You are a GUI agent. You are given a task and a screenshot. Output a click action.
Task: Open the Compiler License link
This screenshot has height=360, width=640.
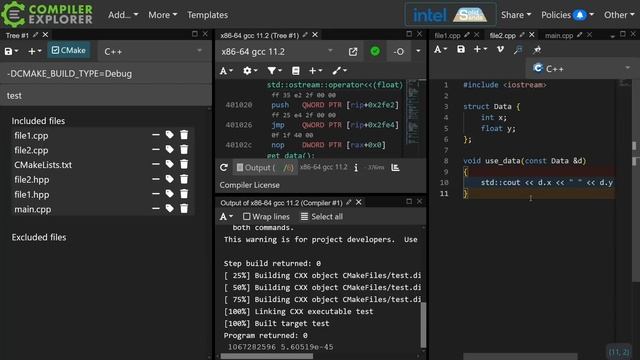(x=249, y=185)
